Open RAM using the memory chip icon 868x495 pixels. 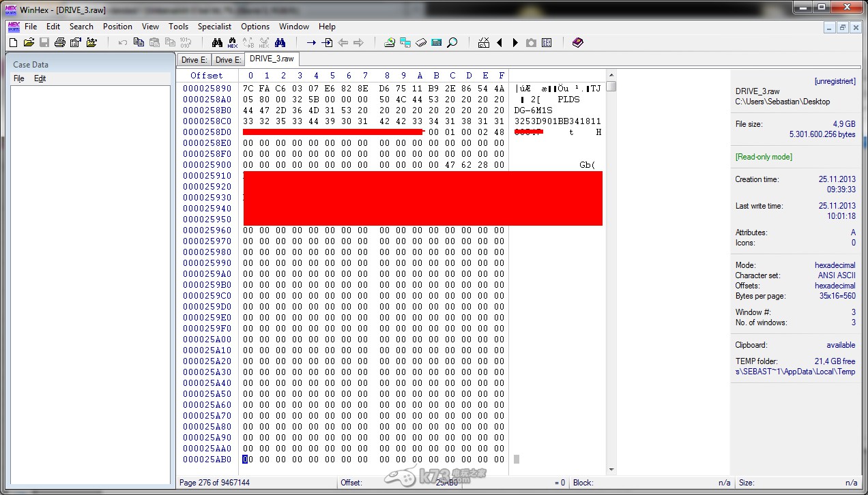point(421,42)
